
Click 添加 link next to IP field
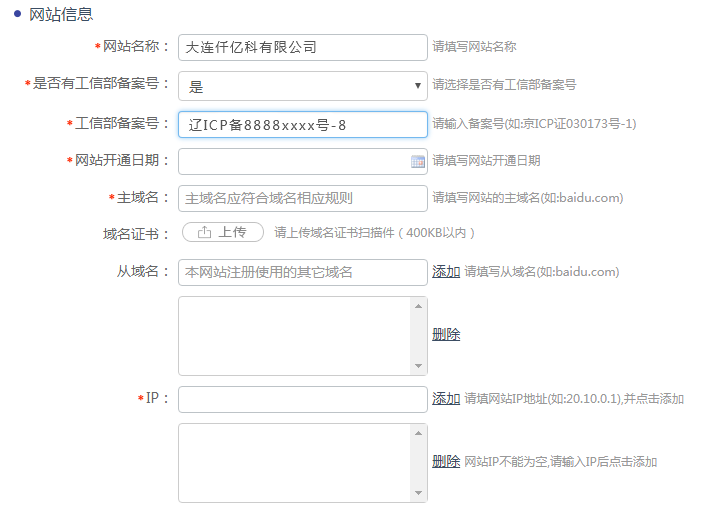tap(446, 399)
